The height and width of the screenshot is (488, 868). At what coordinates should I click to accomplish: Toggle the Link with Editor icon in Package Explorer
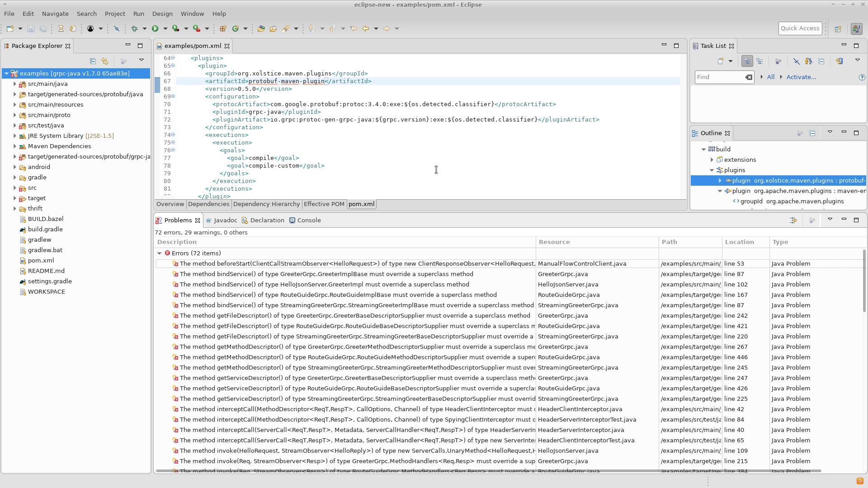coord(105,61)
